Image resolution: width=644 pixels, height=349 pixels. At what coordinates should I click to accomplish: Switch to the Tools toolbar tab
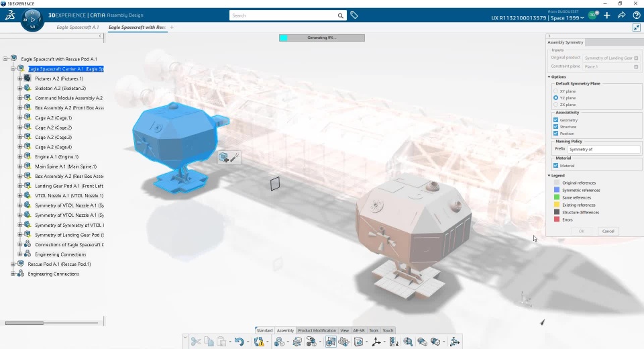point(374,330)
